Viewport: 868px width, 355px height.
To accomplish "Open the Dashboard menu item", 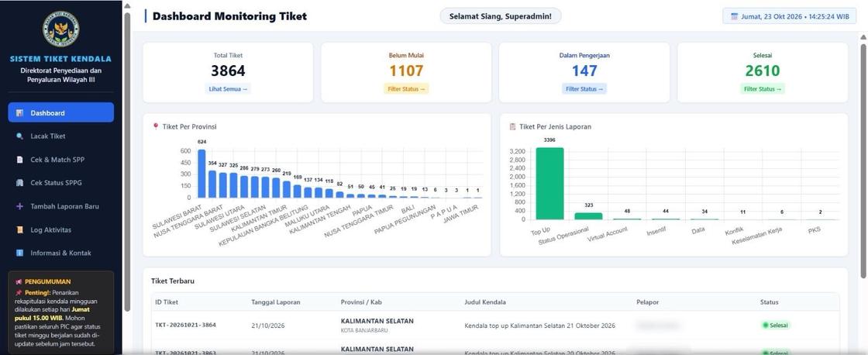I will click(x=61, y=112).
